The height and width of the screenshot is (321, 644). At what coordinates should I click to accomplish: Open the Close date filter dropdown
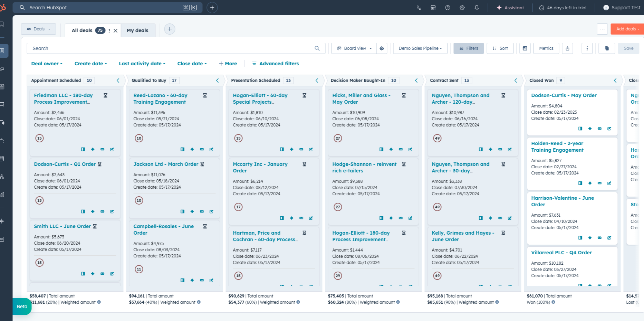coord(192,64)
